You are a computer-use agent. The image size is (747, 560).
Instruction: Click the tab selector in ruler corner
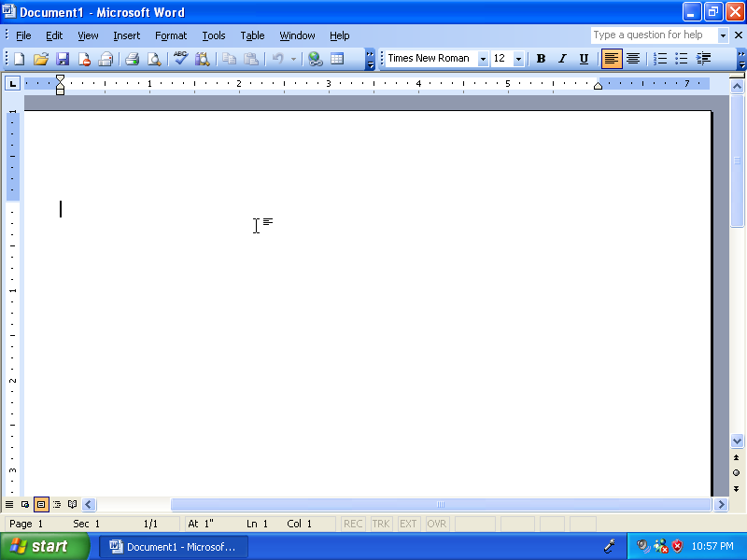(x=12, y=84)
